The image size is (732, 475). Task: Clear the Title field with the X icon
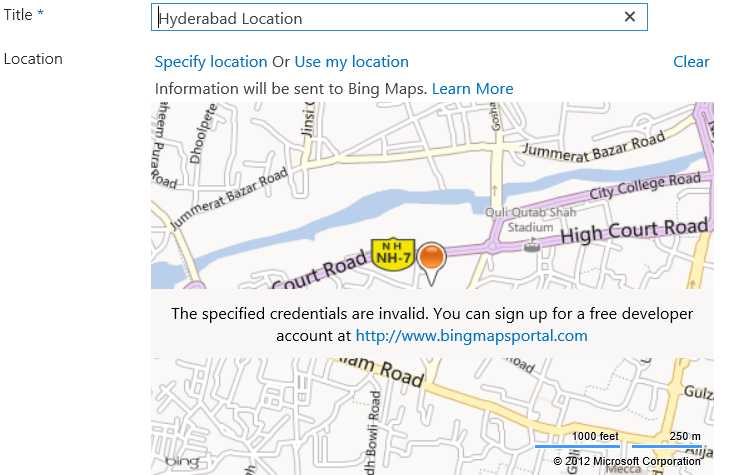(x=629, y=17)
